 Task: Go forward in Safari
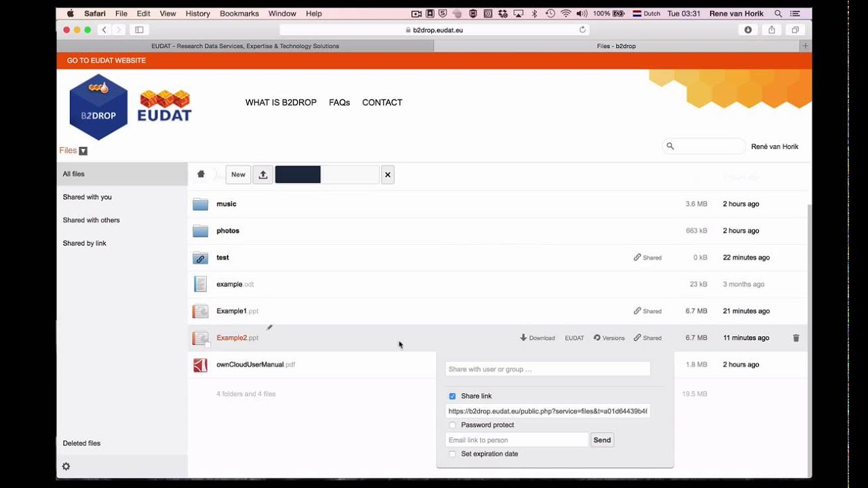tap(119, 30)
